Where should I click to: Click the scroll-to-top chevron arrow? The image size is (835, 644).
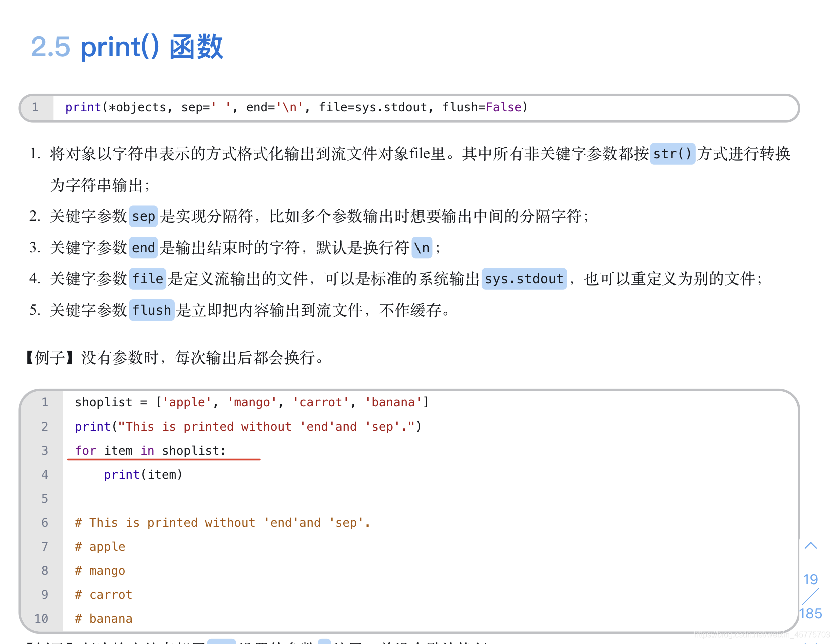click(x=811, y=546)
